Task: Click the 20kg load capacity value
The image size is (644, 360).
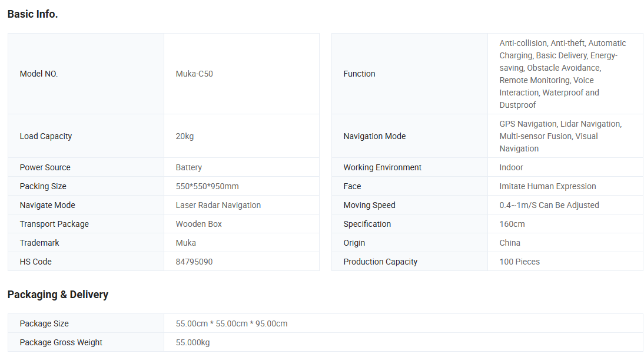Action: coord(185,136)
